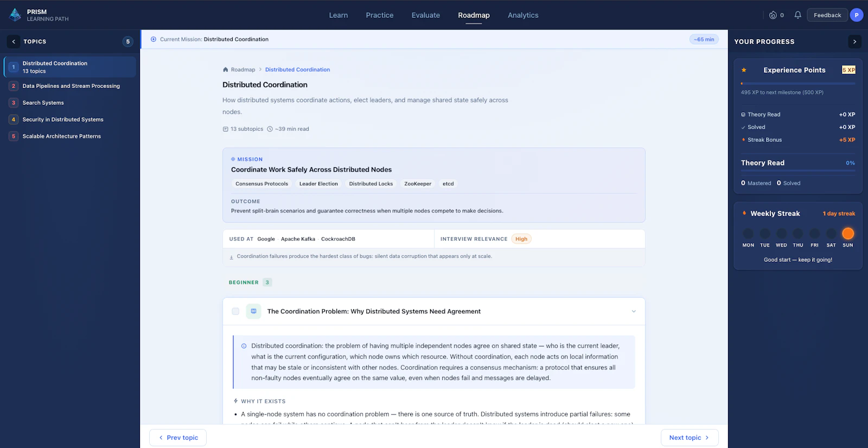Select Scalable Architecture Patterns topic
The image size is (868, 448).
click(70, 136)
